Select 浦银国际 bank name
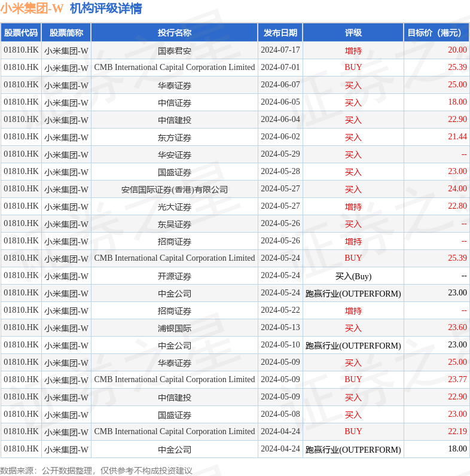 (x=174, y=328)
